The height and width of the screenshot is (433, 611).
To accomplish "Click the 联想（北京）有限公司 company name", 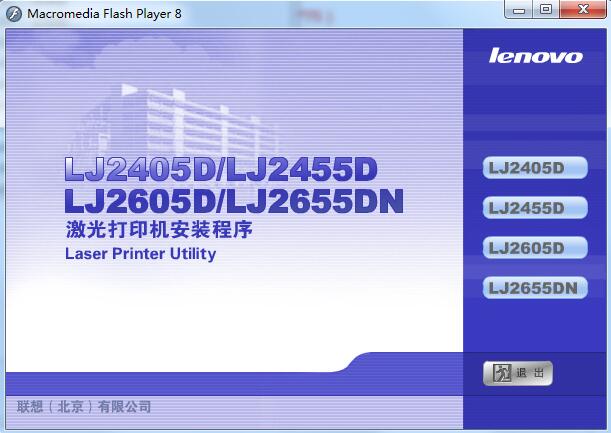I will tap(84, 407).
